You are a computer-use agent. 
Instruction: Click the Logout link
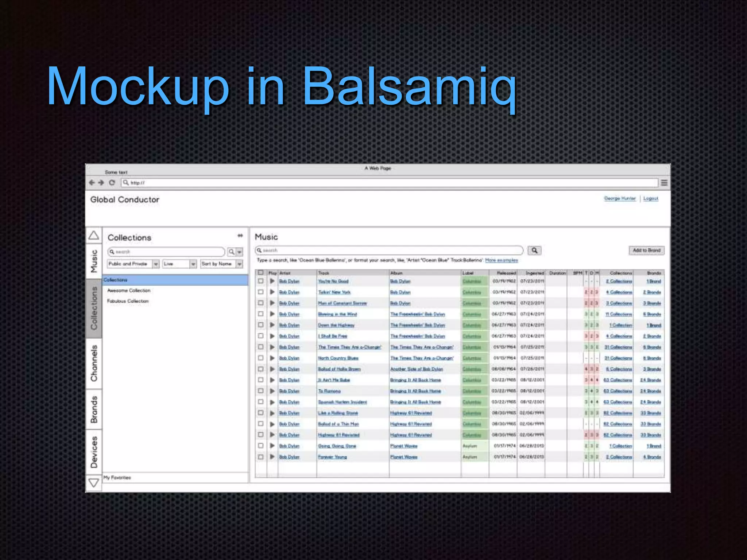(x=651, y=198)
